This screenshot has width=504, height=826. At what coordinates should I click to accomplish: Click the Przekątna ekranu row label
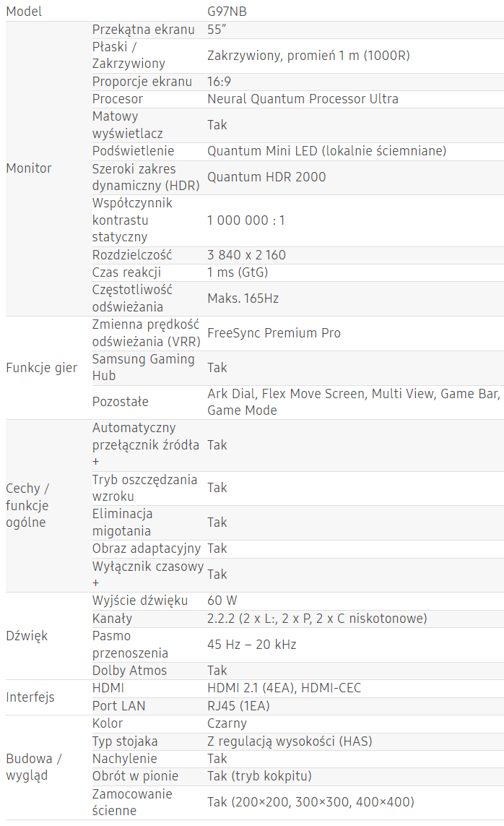(x=143, y=30)
